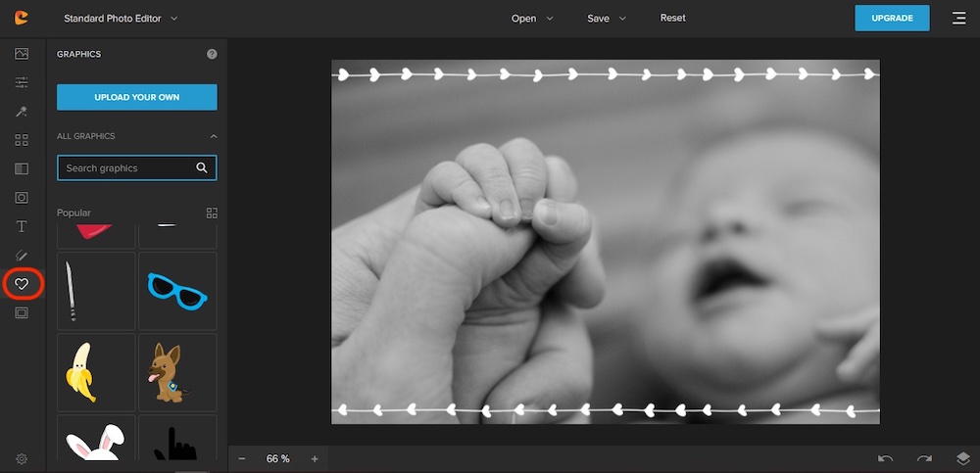Click the BeFunky logo icon
This screenshot has width=980, height=473.
point(22,19)
